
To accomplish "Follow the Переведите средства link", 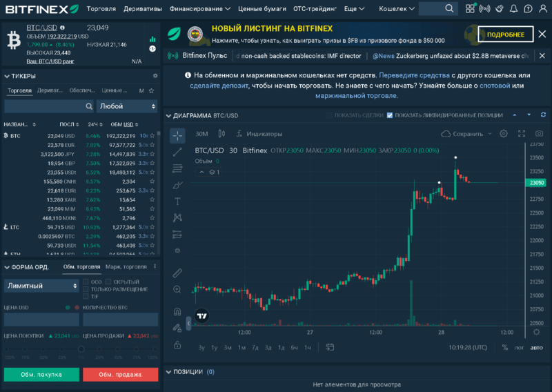I will pyautogui.click(x=414, y=75).
